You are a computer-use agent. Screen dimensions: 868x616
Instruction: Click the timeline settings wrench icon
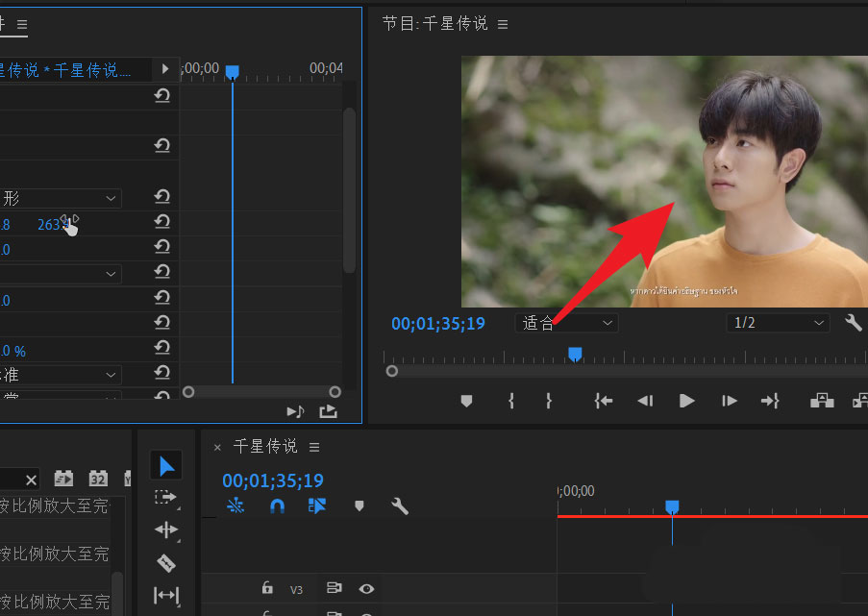coord(400,505)
